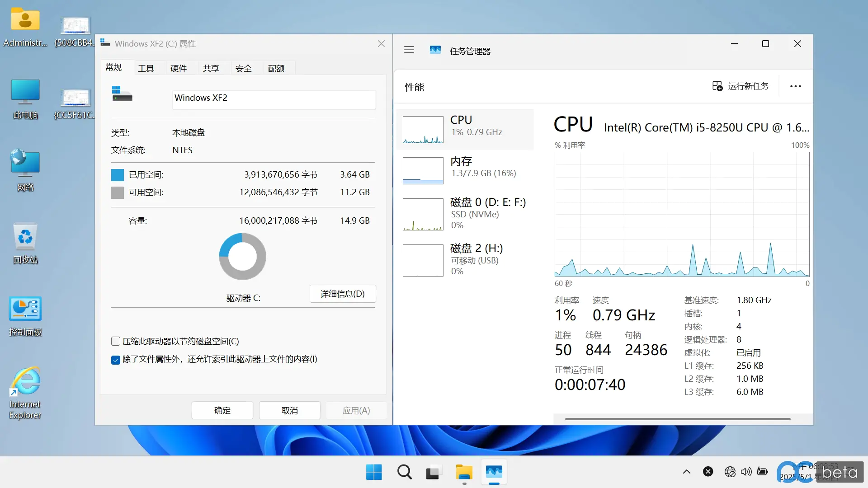Click the uptime value 0:00:07:40
The width and height of the screenshot is (868, 488).
coord(590,385)
